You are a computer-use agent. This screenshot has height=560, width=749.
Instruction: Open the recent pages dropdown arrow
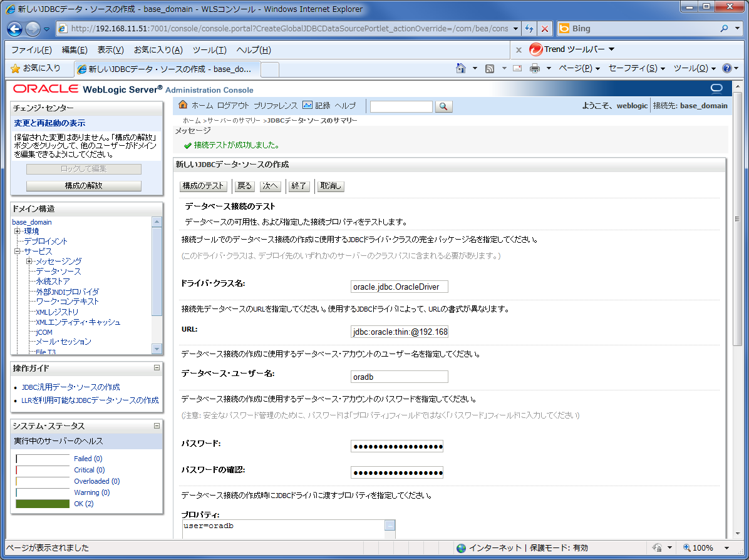point(47,29)
